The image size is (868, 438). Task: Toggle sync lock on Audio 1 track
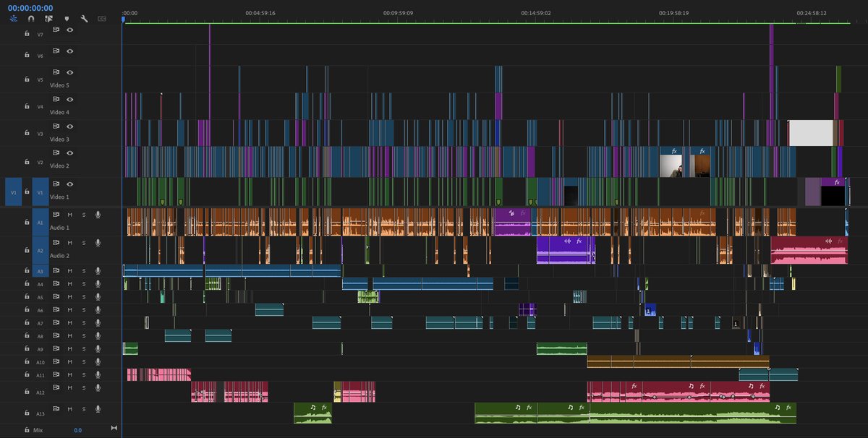click(56, 215)
